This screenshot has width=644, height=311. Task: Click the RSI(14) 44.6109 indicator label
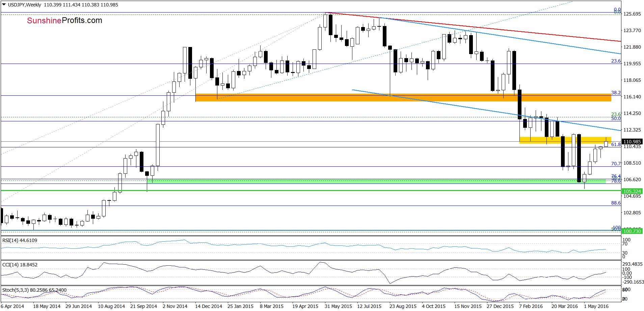click(x=20, y=240)
